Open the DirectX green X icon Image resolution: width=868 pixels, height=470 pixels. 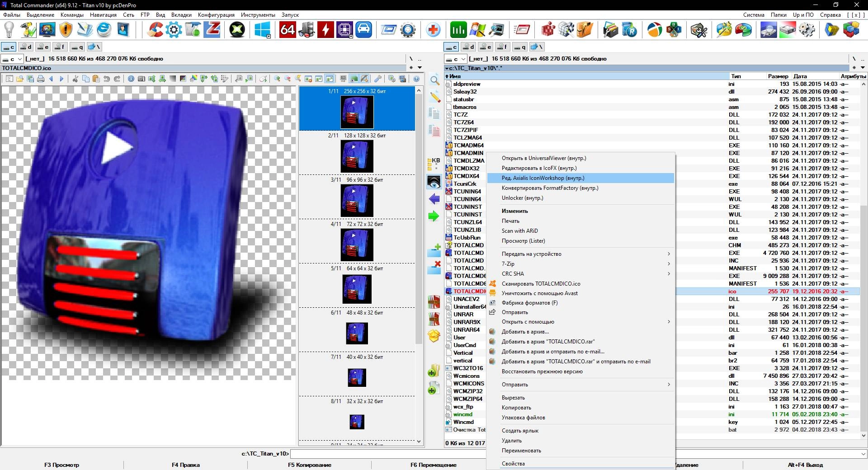[237, 30]
